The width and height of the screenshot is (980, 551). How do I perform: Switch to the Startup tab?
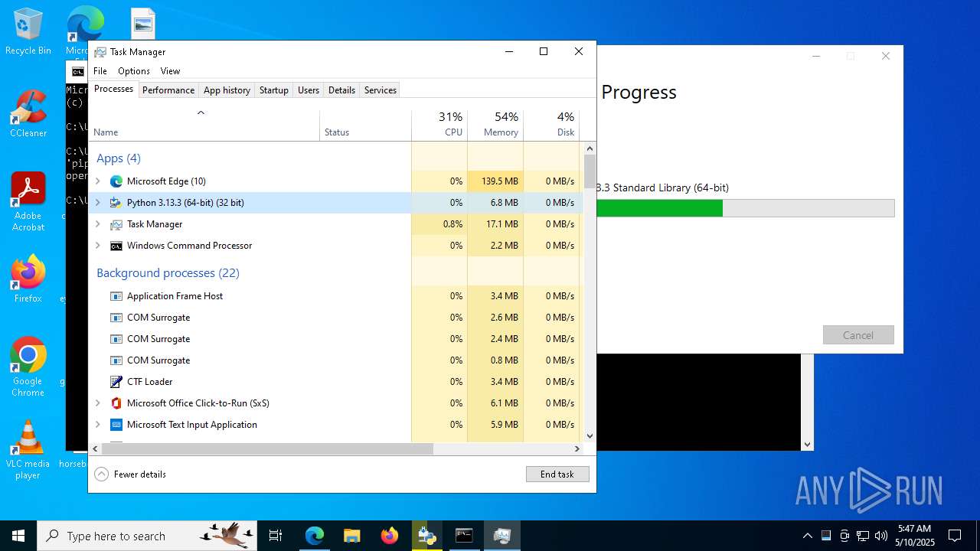(x=273, y=90)
